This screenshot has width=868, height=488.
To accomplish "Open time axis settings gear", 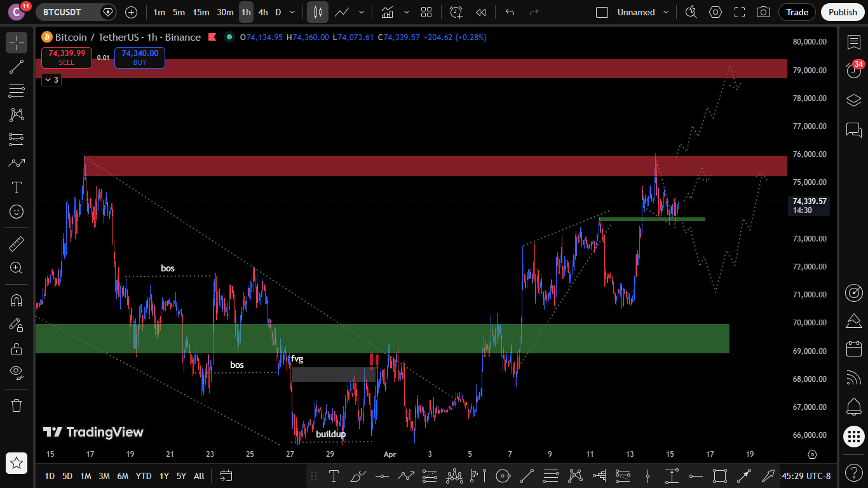I will 812,454.
